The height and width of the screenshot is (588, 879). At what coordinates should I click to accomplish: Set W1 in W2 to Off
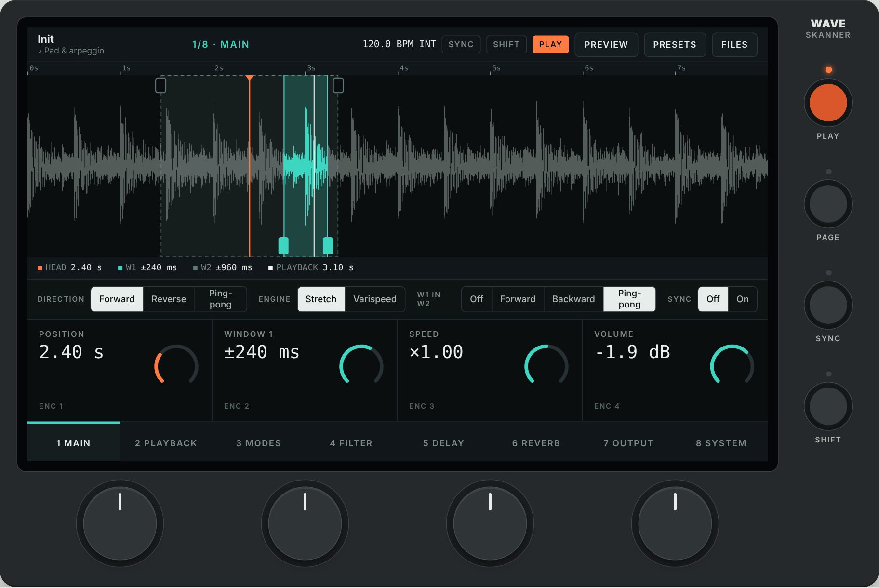477,299
